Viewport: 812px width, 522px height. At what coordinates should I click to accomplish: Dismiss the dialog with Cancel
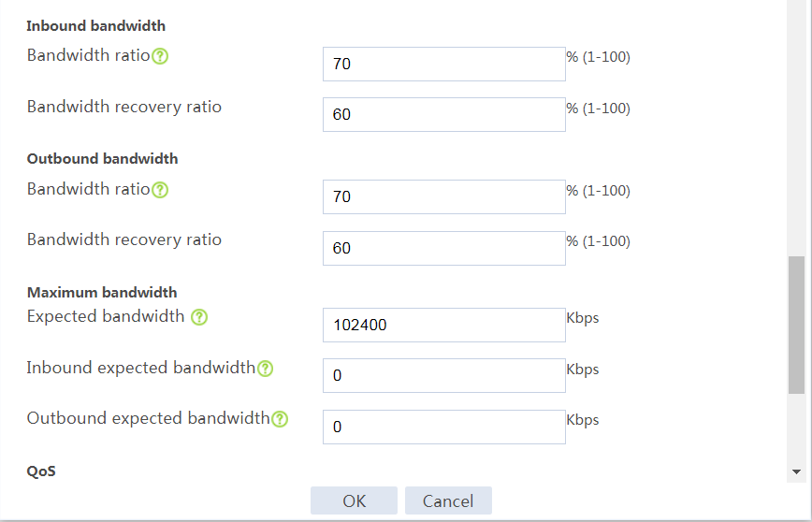(448, 500)
